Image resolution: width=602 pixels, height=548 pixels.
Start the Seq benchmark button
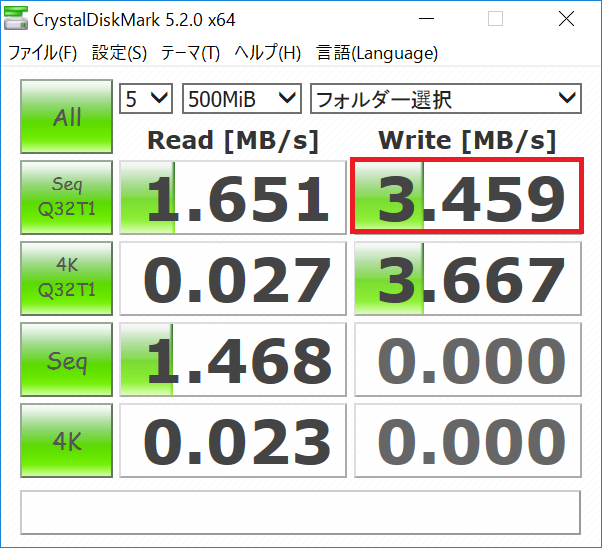66,359
